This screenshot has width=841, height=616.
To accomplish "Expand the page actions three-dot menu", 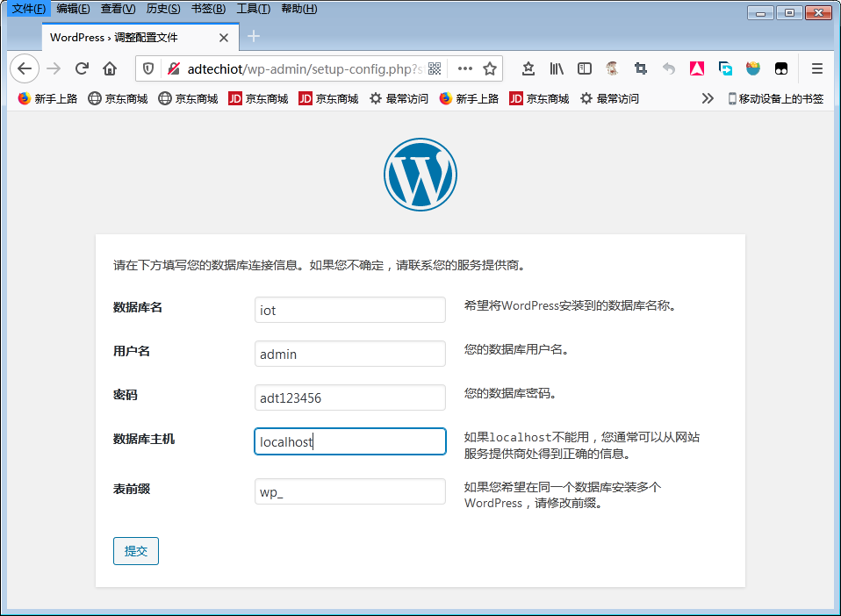I will pos(465,68).
